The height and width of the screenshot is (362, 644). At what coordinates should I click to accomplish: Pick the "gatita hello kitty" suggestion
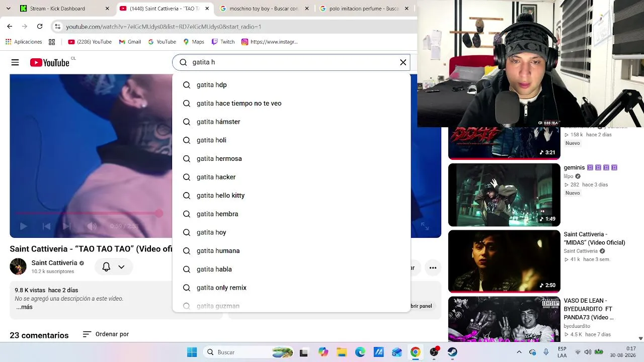pos(291,196)
